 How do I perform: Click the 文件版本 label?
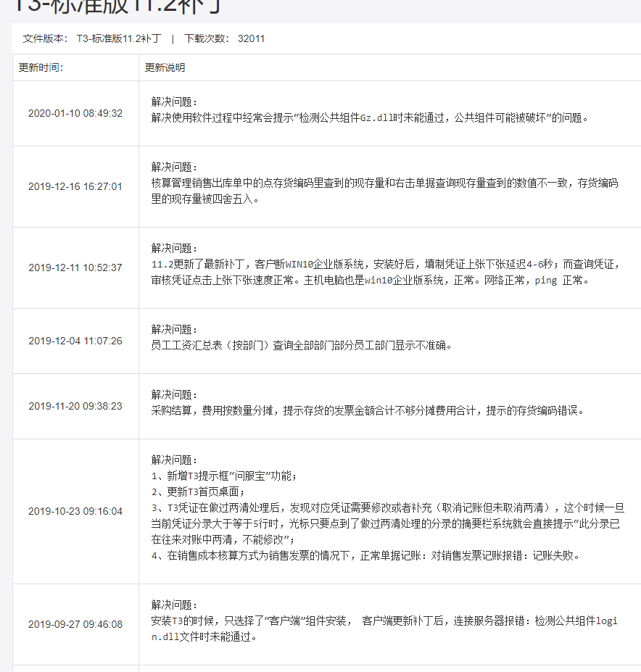pos(45,38)
